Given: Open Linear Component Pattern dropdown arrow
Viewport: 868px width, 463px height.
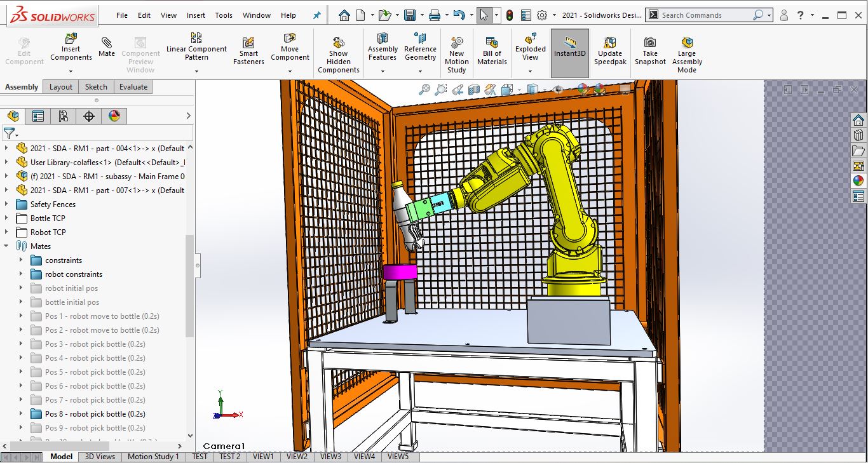Looking at the screenshot, I should point(196,71).
